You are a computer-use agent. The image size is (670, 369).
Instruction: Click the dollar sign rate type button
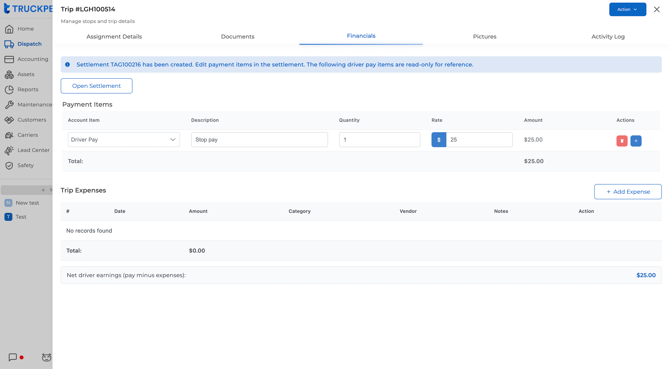pyautogui.click(x=438, y=140)
